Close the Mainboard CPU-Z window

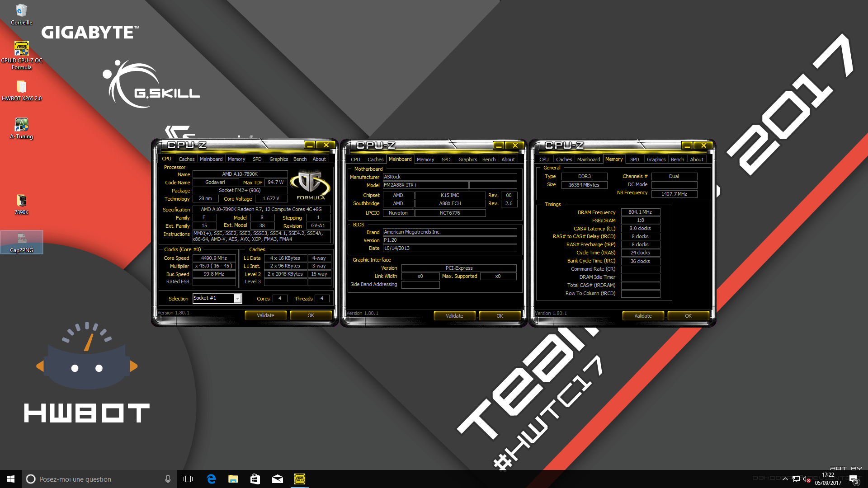[x=515, y=145]
